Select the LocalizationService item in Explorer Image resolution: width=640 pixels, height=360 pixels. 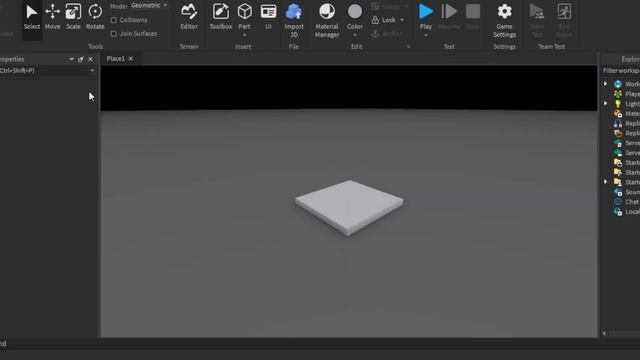[x=627, y=211]
